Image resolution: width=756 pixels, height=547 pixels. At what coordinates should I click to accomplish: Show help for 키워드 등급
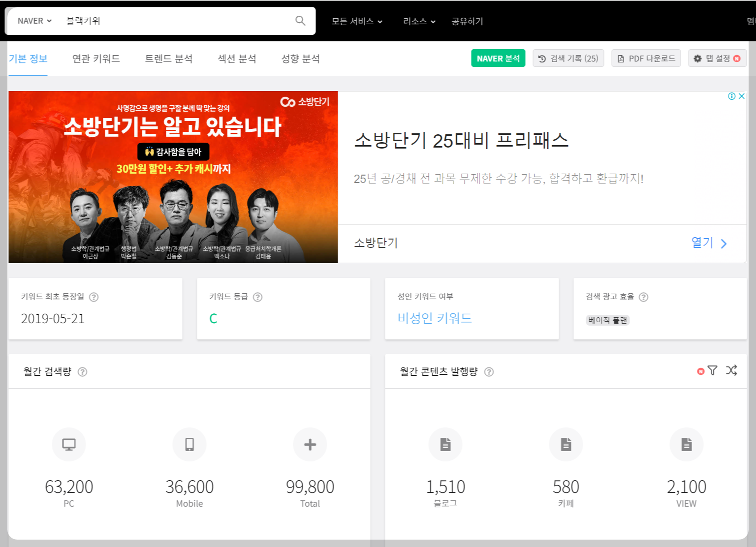click(257, 297)
